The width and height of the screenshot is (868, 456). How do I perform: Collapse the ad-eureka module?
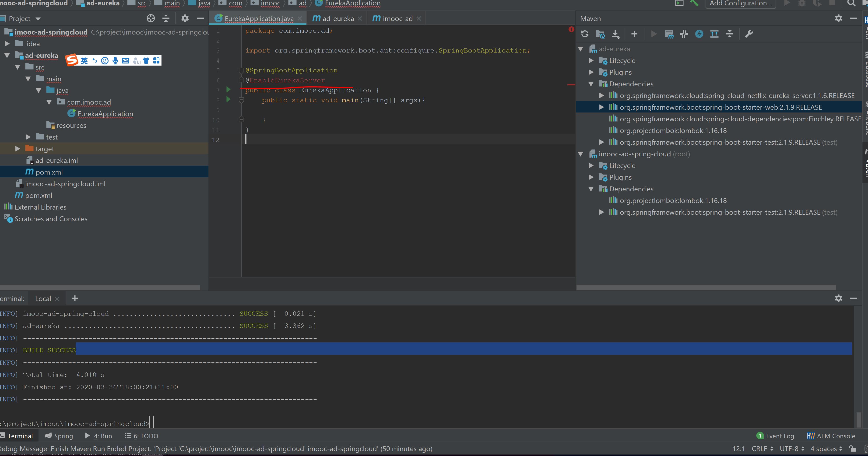point(7,56)
